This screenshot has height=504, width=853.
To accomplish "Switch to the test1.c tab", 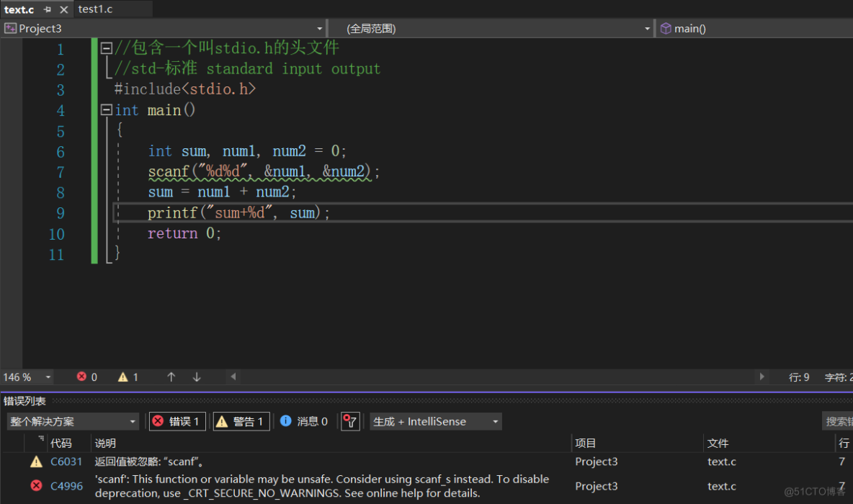I will pos(97,9).
